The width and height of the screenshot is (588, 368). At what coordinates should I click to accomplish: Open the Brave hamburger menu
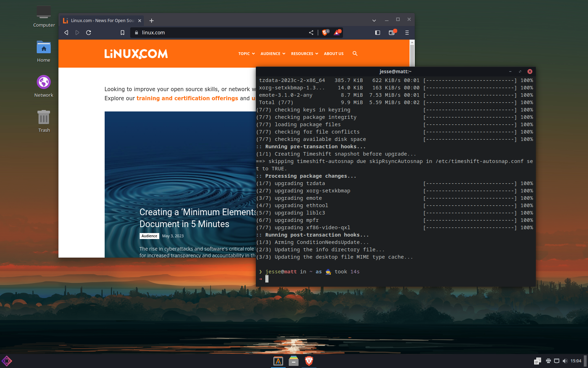[407, 33]
